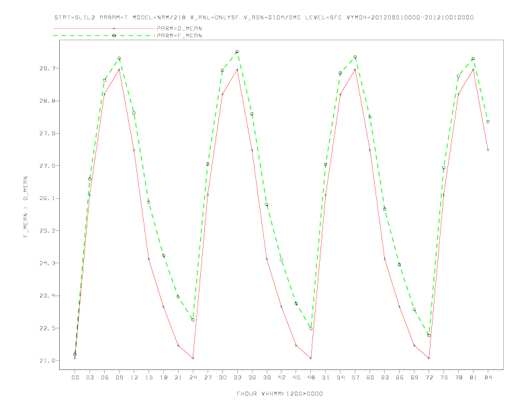
Task: Select the red solid legend line sample
Action: coord(104,28)
